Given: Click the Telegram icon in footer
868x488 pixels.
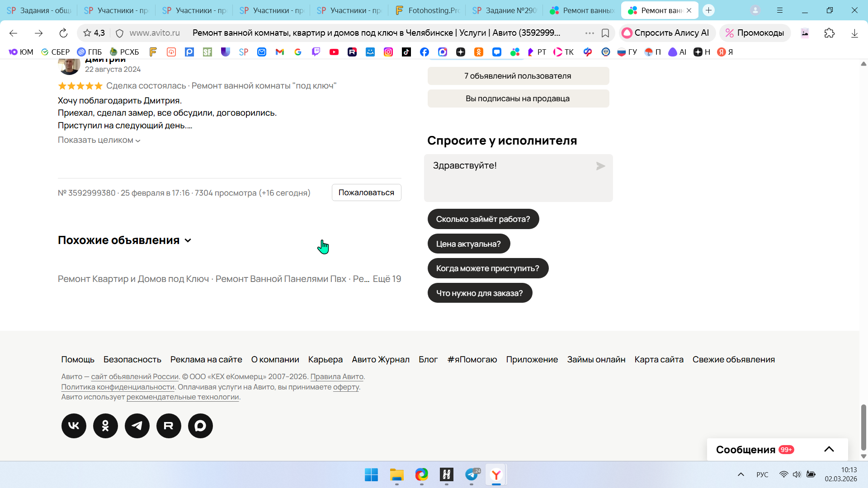Looking at the screenshot, I should 137,426.
